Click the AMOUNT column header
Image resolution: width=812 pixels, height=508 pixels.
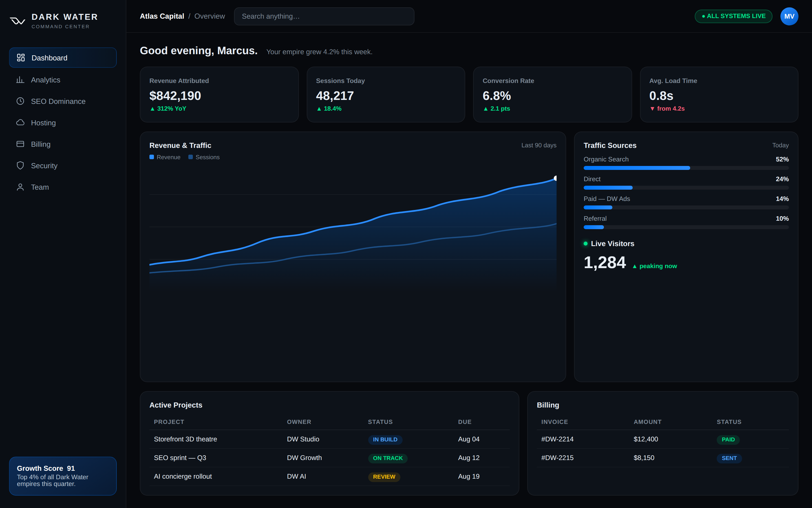click(647, 422)
